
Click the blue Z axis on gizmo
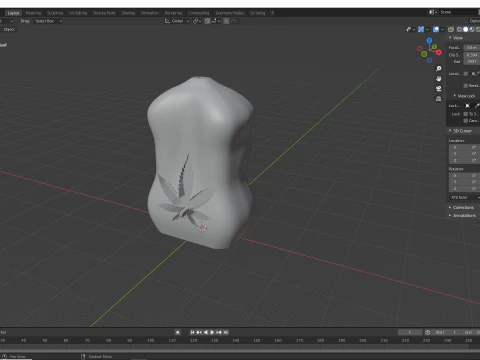coord(429,40)
